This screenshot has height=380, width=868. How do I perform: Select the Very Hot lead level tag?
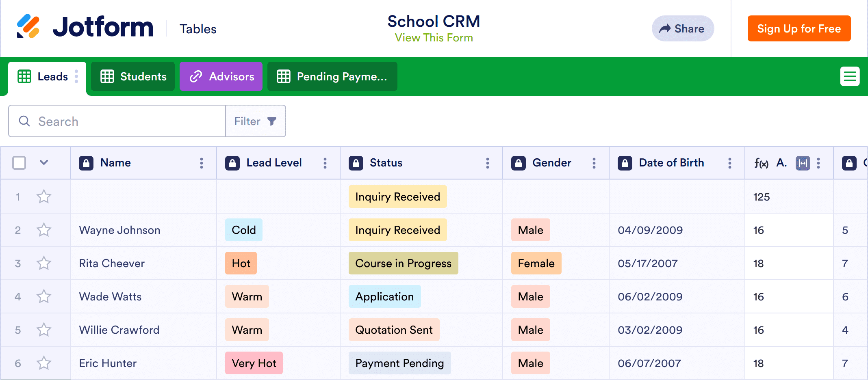point(254,363)
